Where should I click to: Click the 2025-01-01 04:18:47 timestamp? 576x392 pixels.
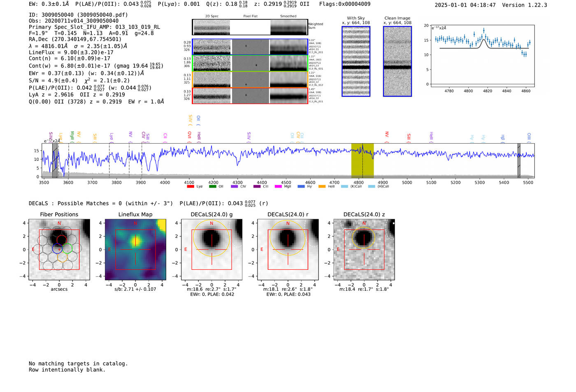465,5
